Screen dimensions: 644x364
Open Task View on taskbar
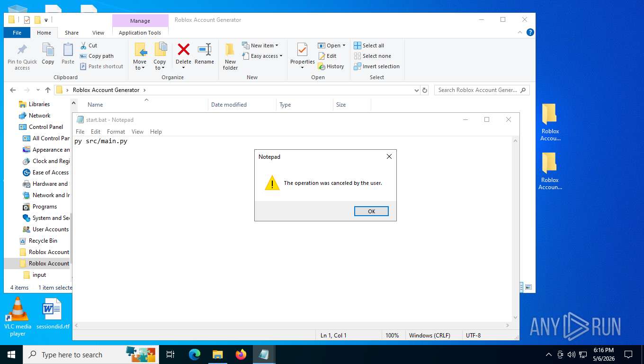click(170, 355)
